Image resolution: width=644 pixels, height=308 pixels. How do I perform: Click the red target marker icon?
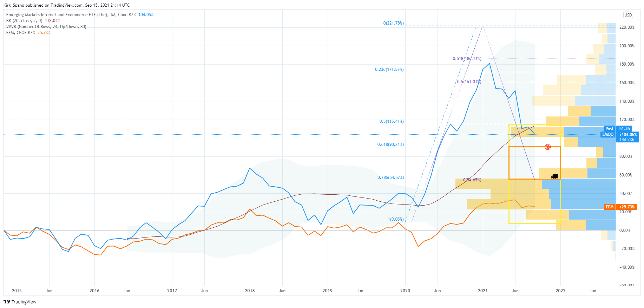click(547, 147)
